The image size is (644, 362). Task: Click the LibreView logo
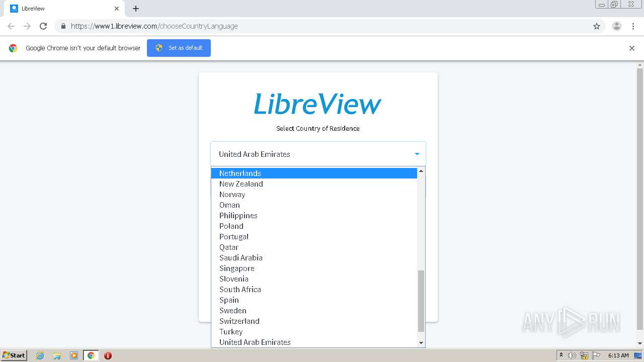[x=317, y=104]
